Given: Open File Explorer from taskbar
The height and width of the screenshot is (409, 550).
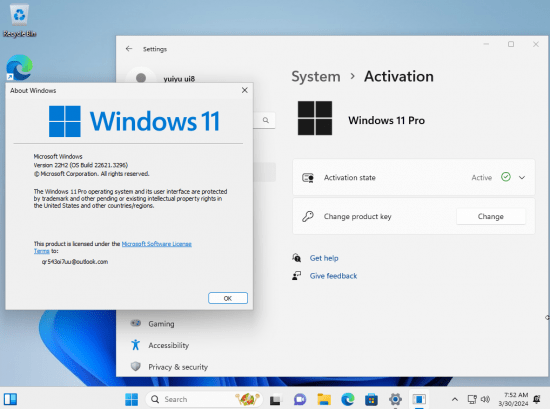Looking at the screenshot, I should tap(324, 400).
